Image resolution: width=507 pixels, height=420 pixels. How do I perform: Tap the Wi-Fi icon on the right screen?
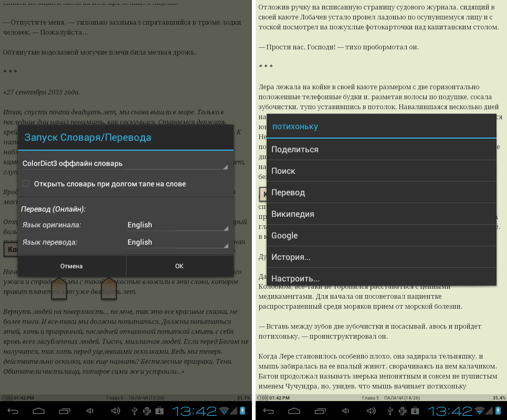[479, 411]
